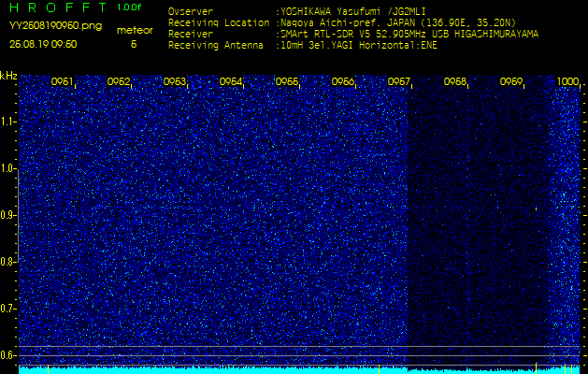Select the 1.00f version text
Image resolution: width=588 pixels, height=374 pixels.
pos(129,7)
